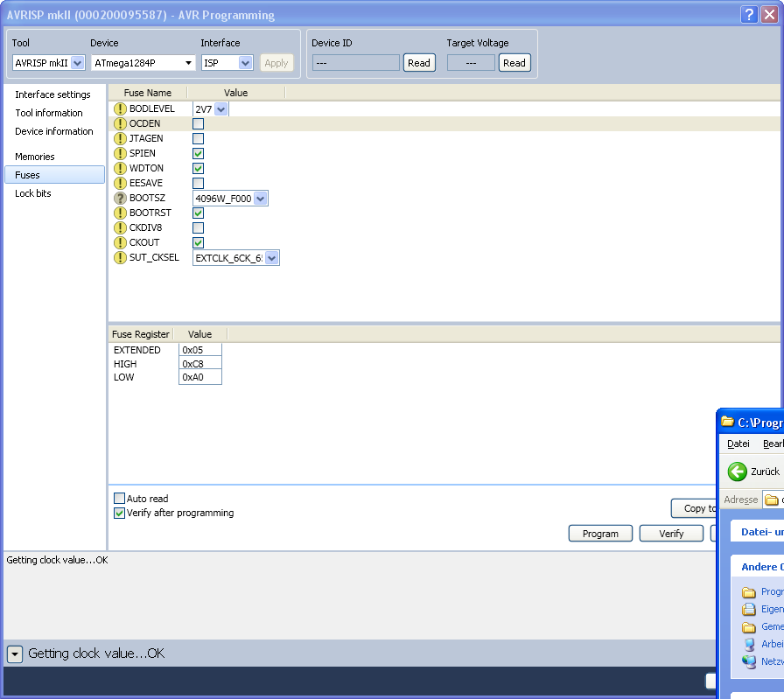Viewport: 784px width, 699px height.
Task: Open Datei menu in Explorer window
Action: [x=738, y=444]
